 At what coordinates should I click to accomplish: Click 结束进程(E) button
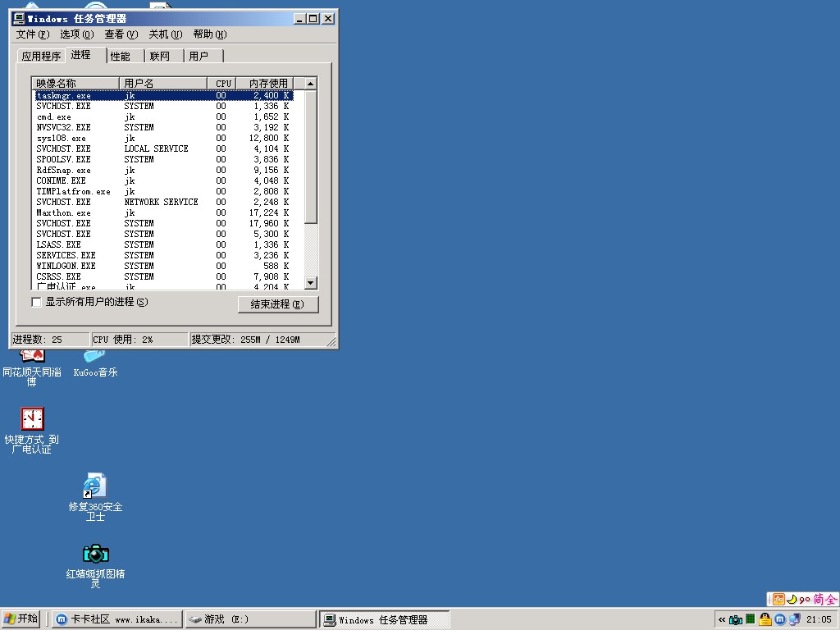[x=278, y=304]
